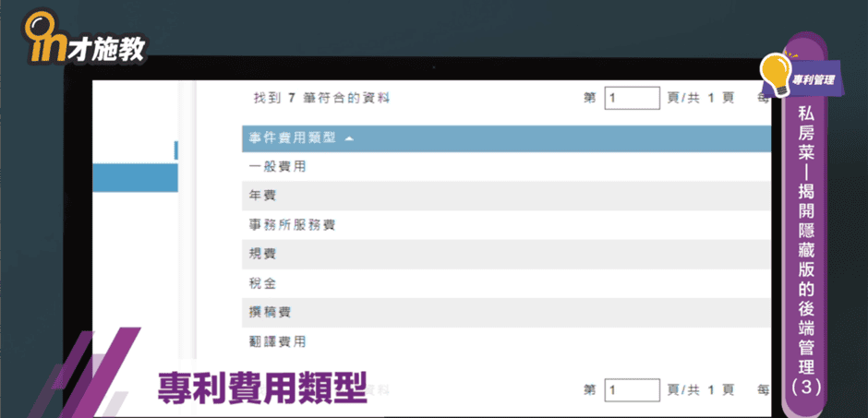Click the 專利管理 badge
868x418 pixels.
pyautogui.click(x=813, y=80)
